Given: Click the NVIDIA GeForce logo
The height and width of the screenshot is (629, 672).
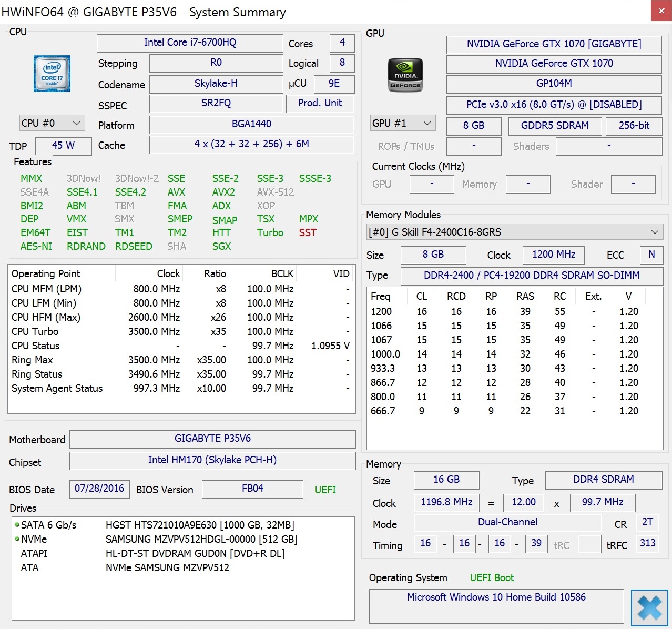Looking at the screenshot, I should point(405,75).
